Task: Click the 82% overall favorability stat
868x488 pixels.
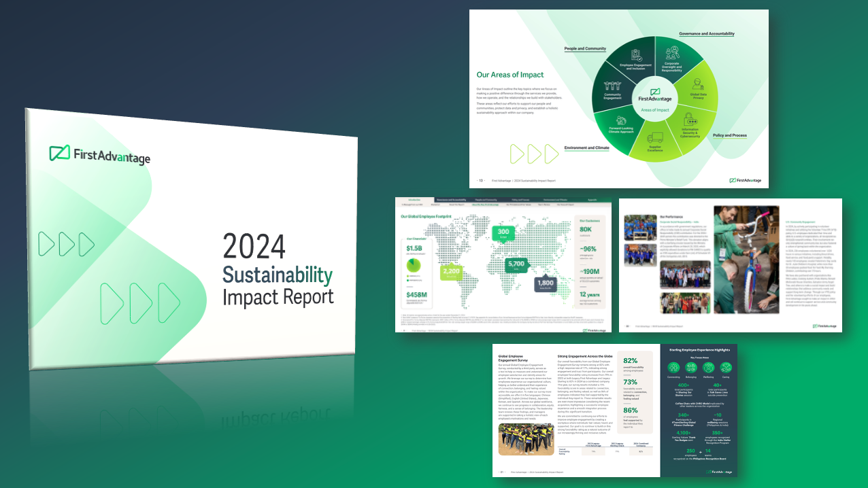Action: pyautogui.click(x=630, y=361)
